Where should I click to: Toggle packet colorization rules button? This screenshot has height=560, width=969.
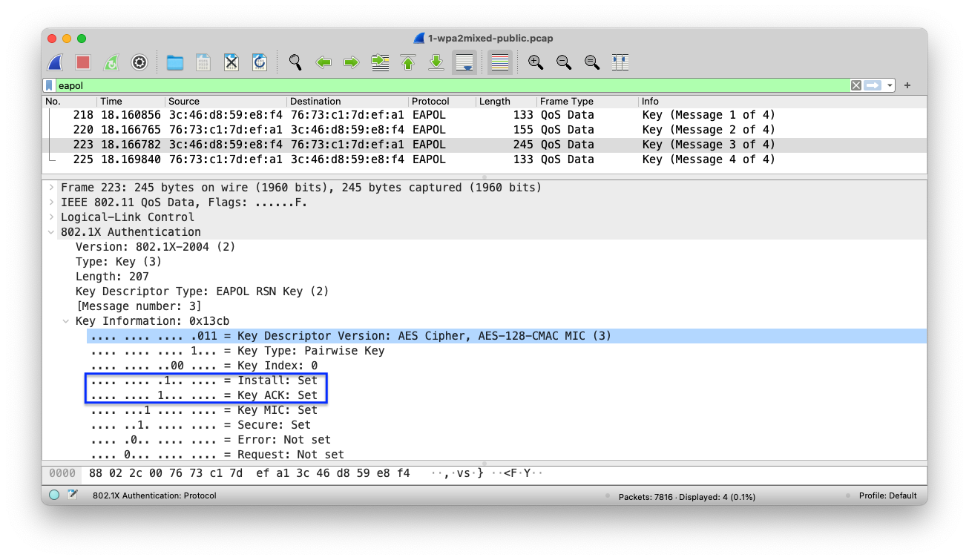click(x=500, y=62)
